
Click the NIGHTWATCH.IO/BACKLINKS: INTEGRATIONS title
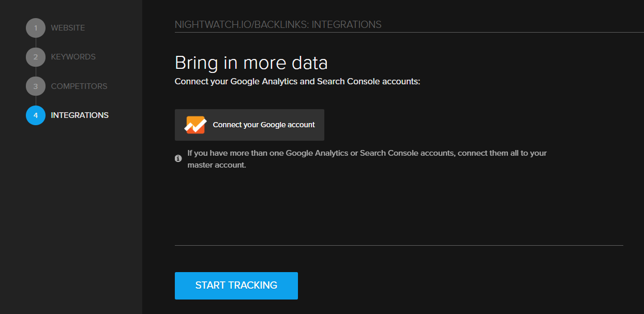(x=278, y=24)
